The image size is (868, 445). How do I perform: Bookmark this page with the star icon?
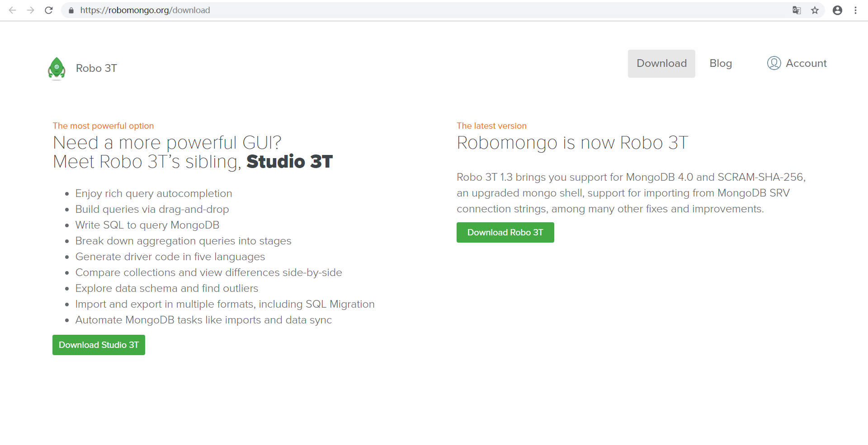pos(815,10)
